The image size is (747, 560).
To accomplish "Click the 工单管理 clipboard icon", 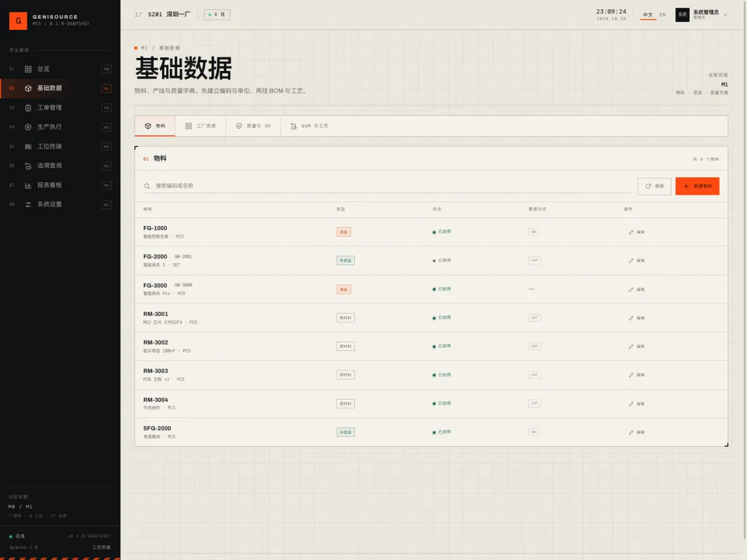I will 28,108.
